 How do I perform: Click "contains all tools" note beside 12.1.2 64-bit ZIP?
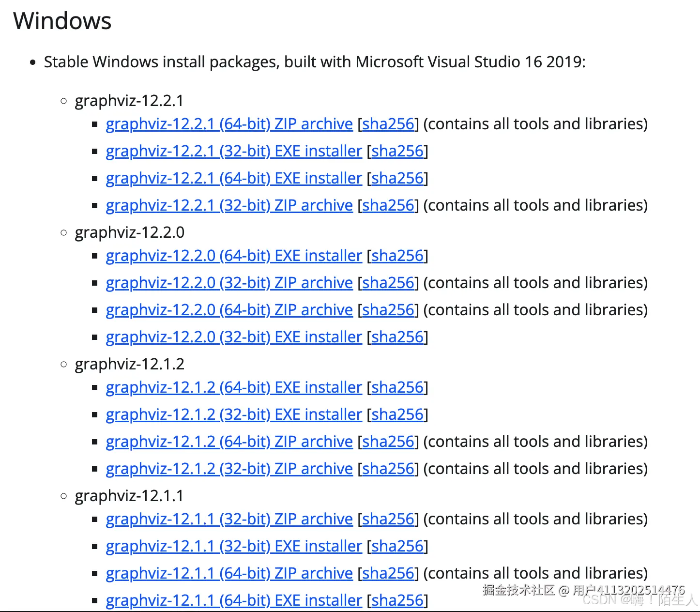point(535,442)
